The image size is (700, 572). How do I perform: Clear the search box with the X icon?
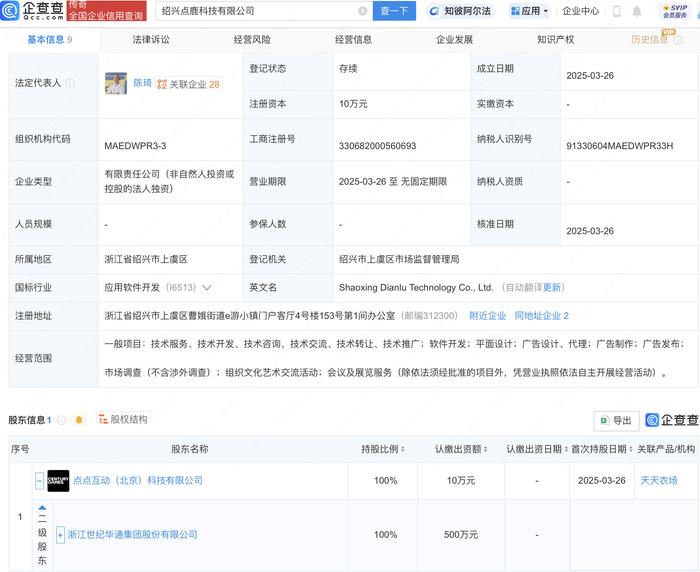(x=362, y=11)
